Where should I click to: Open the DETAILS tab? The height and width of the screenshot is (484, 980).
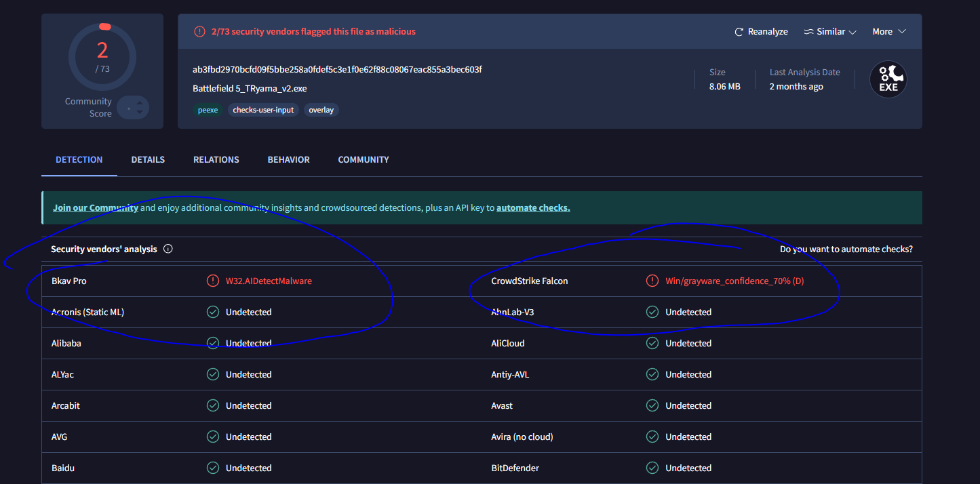(148, 160)
